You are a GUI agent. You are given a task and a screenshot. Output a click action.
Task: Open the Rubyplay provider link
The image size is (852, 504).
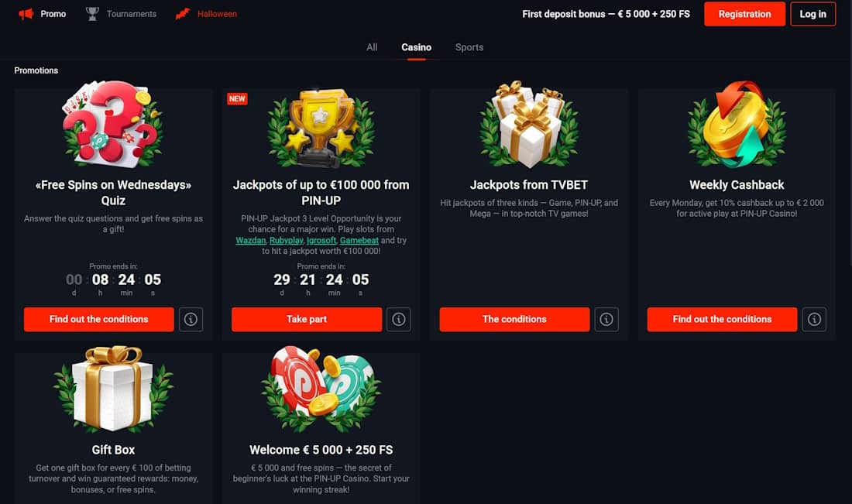(x=287, y=240)
